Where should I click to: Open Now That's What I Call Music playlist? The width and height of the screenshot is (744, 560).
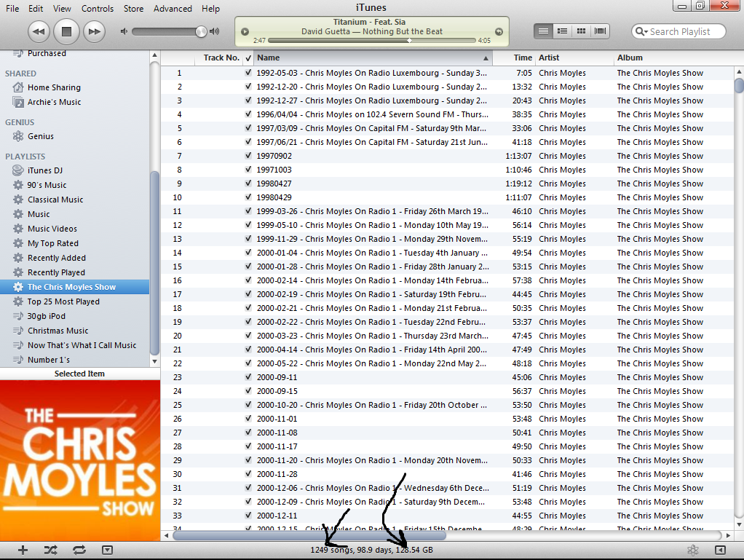[x=82, y=345]
